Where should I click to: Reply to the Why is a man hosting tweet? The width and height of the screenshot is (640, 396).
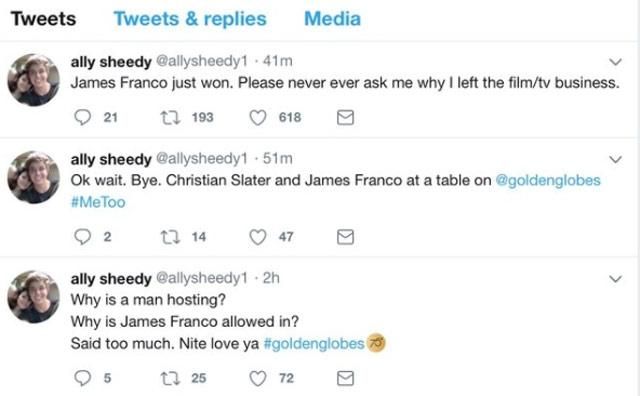coord(82,378)
